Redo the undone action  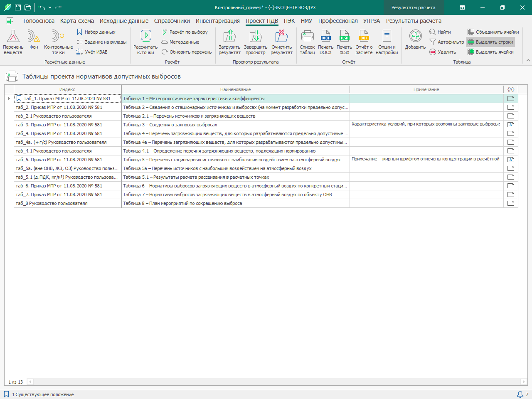pyautogui.click(x=58, y=7)
